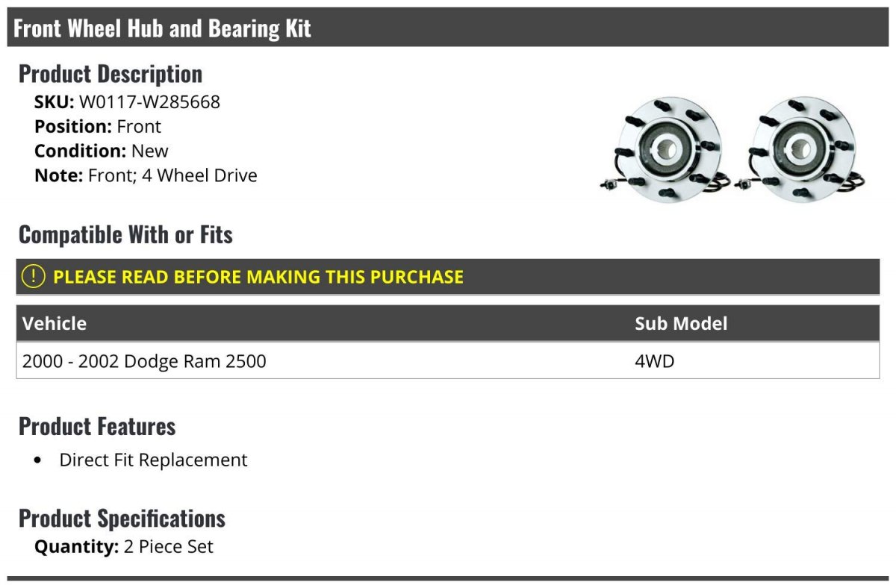Select the "2000 - 2002 Dodge Ram 2500" cell
The height and width of the screenshot is (588, 896).
click(144, 361)
